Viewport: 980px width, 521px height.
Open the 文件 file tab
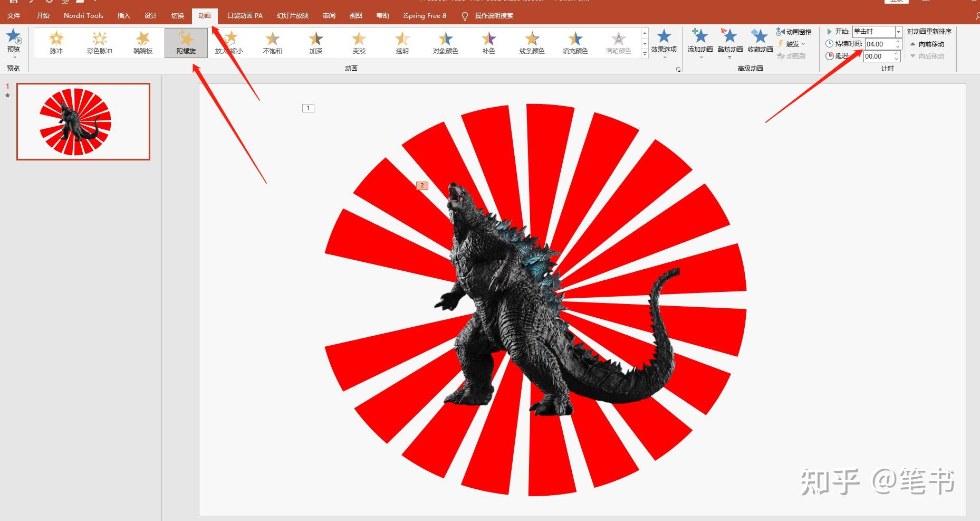[14, 16]
